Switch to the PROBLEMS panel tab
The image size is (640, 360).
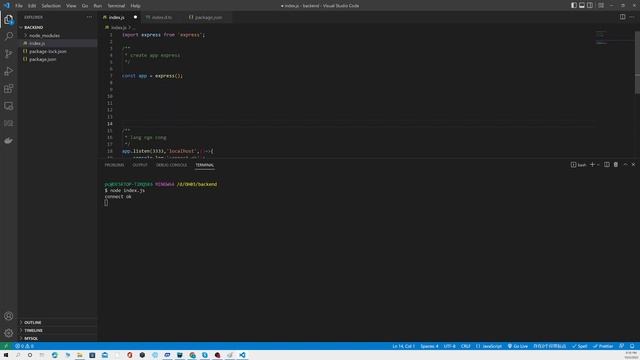(114, 165)
